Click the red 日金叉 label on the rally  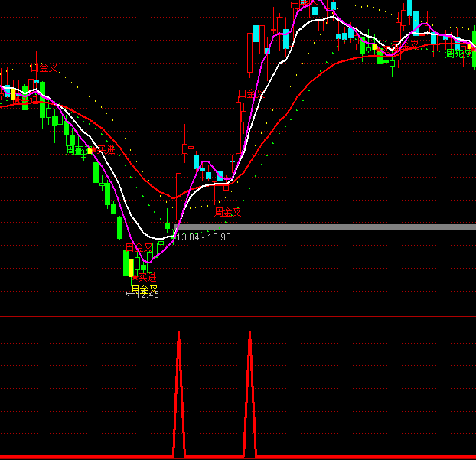click(x=250, y=93)
